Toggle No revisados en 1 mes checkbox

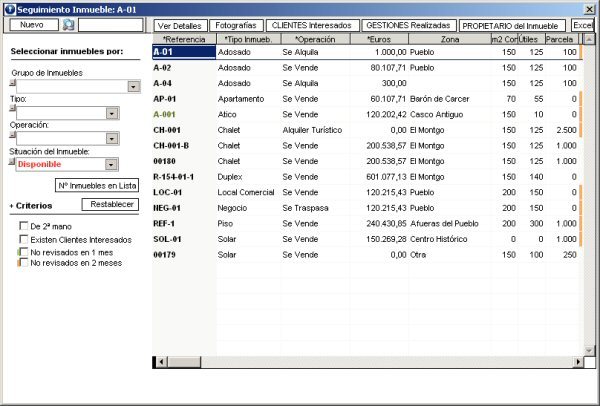point(24,254)
